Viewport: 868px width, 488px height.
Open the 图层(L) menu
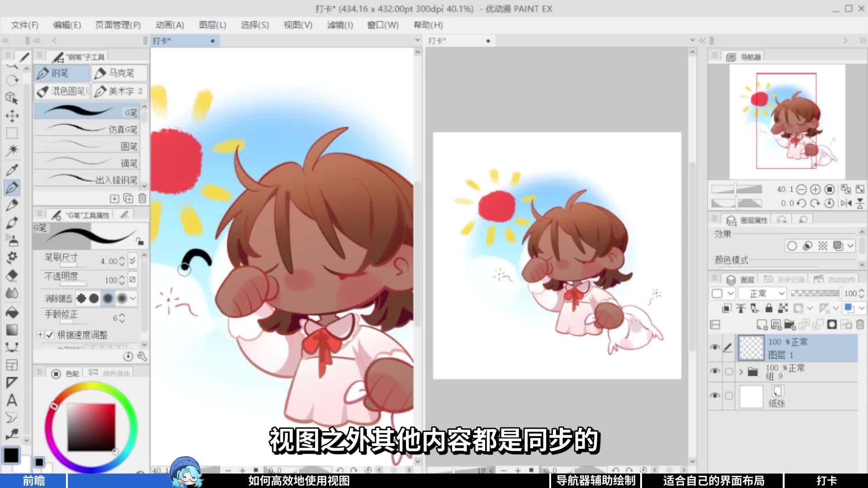[x=212, y=25]
